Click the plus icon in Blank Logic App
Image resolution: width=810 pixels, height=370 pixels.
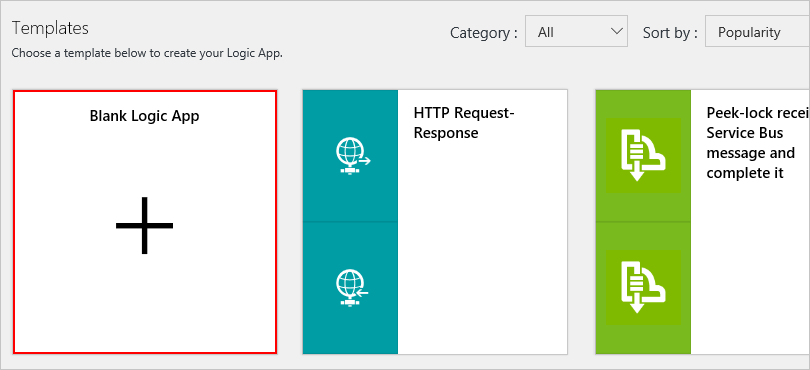click(x=145, y=225)
